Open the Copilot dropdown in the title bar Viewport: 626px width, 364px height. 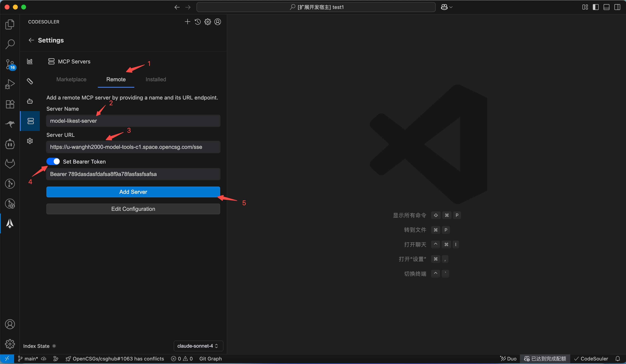tap(446, 7)
